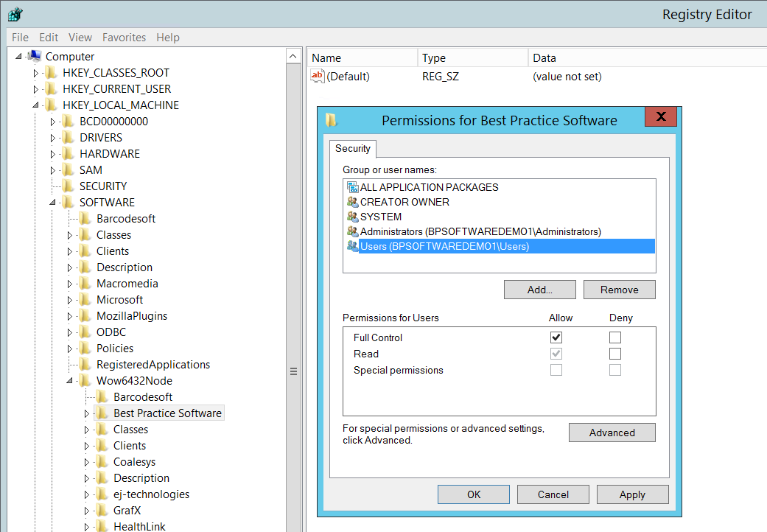Open the Help menu
The width and height of the screenshot is (767, 532).
pyautogui.click(x=168, y=37)
